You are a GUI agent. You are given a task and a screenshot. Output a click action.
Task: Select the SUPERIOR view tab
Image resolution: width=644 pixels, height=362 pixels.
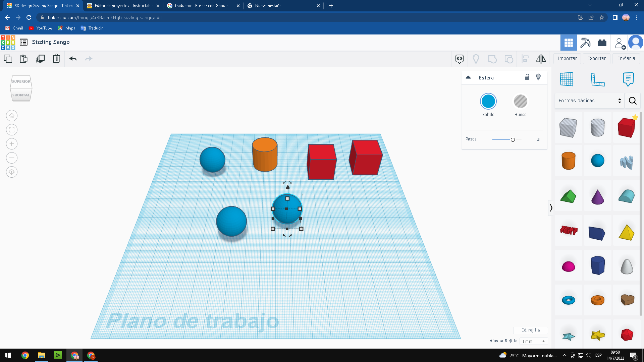click(21, 81)
